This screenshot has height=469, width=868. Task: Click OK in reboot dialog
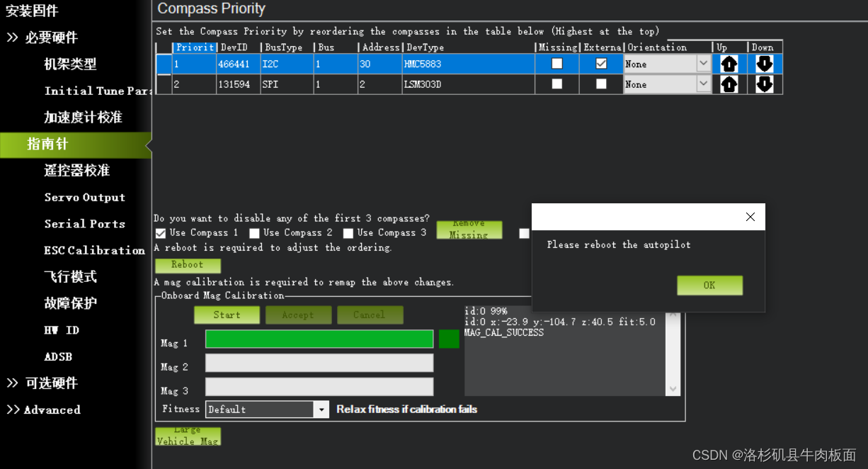point(709,286)
